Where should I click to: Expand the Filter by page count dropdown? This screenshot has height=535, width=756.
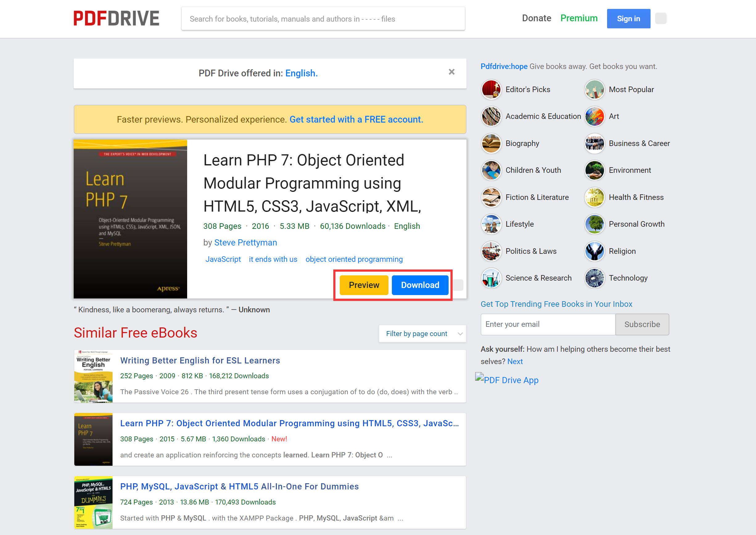(x=422, y=334)
